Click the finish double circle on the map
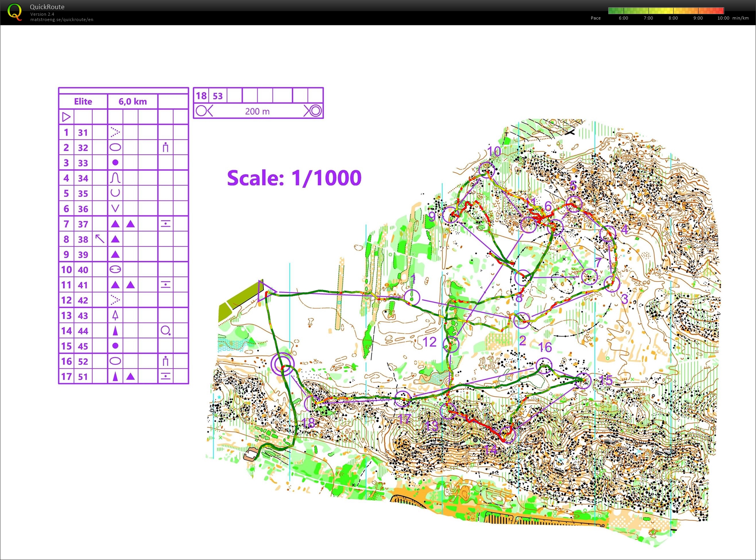Image resolution: width=756 pixels, height=560 pixels. (x=282, y=364)
